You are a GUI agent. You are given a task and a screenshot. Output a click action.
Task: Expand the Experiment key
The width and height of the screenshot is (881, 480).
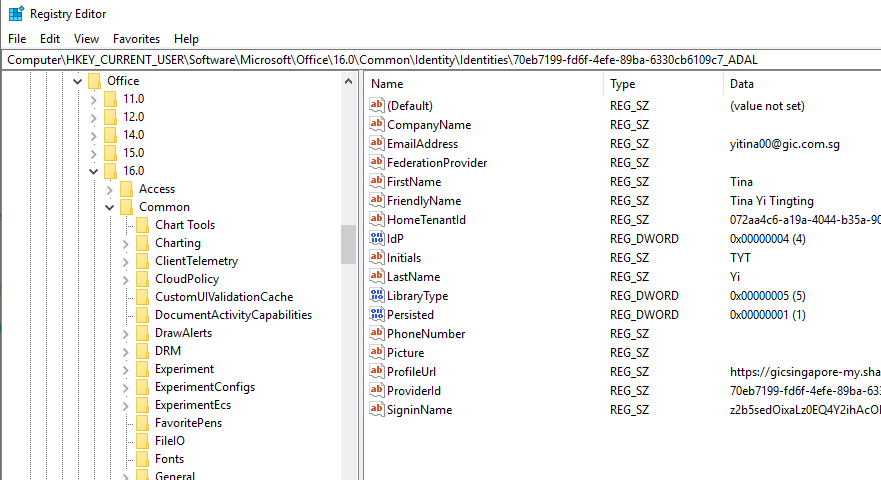click(x=125, y=369)
